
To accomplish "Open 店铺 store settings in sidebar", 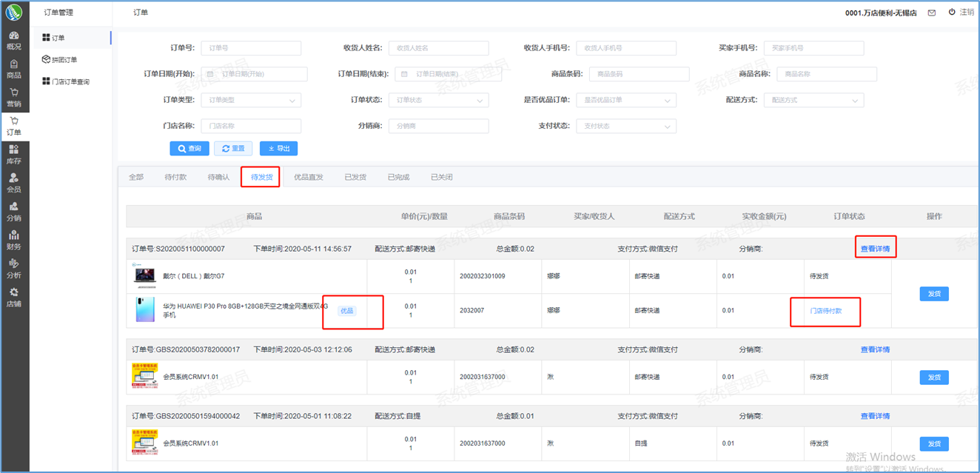I will point(14,298).
